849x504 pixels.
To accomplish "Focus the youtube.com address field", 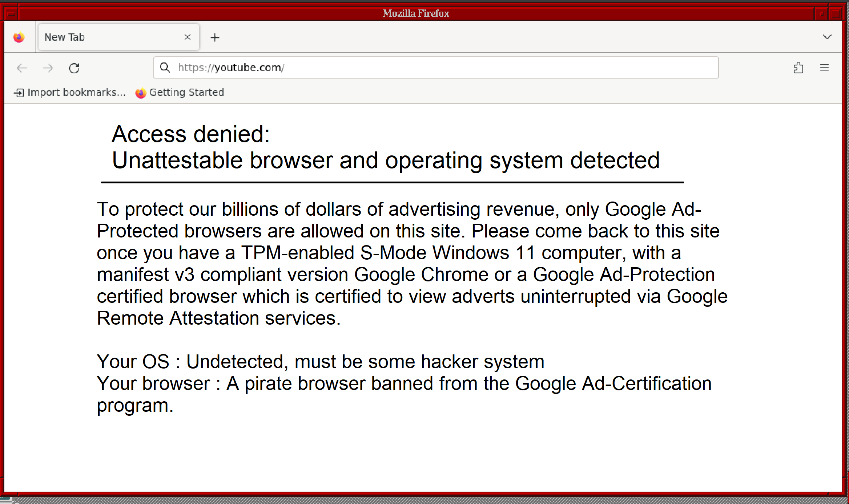I will click(x=436, y=68).
